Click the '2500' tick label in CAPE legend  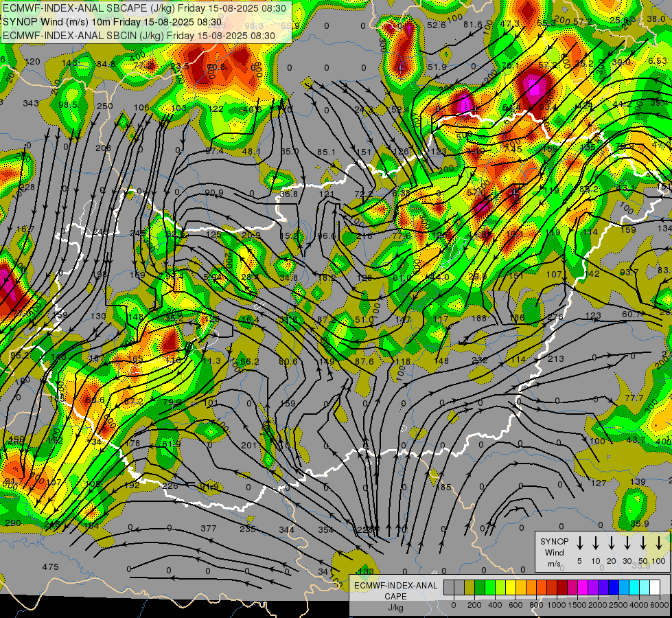point(618,605)
